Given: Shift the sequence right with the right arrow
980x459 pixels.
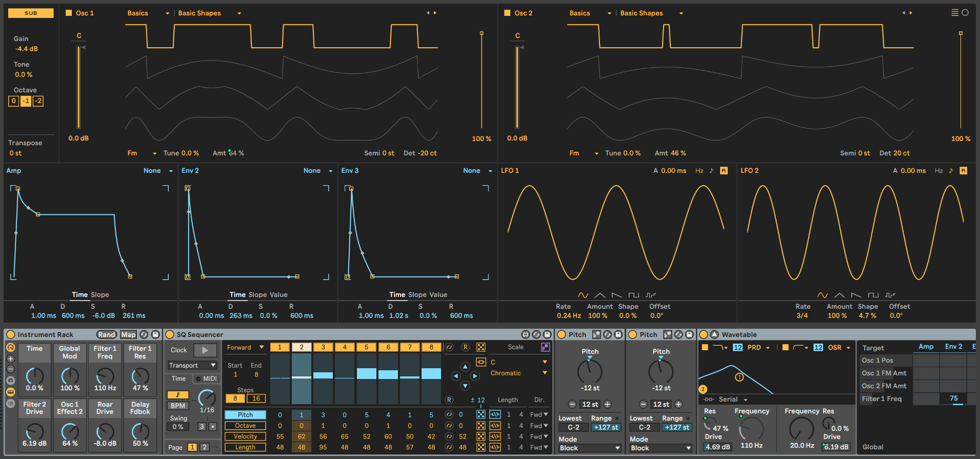Looking at the screenshot, I should point(475,376).
